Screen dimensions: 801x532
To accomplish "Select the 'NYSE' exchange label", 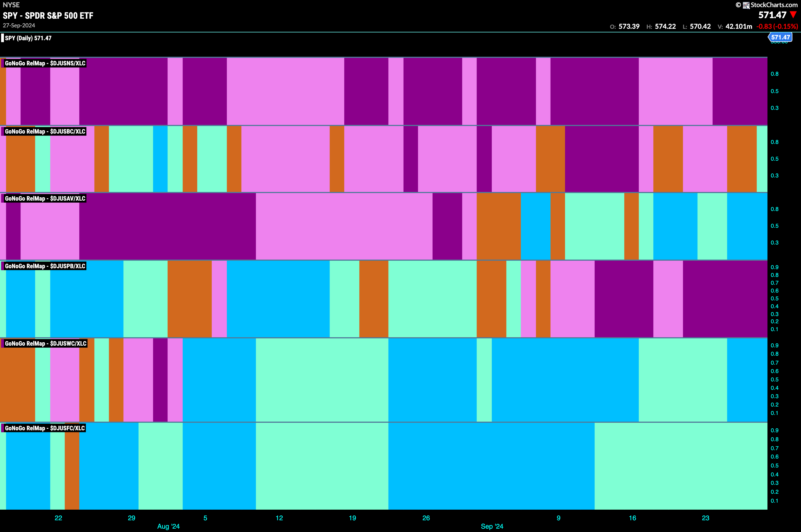I will (x=11, y=5).
